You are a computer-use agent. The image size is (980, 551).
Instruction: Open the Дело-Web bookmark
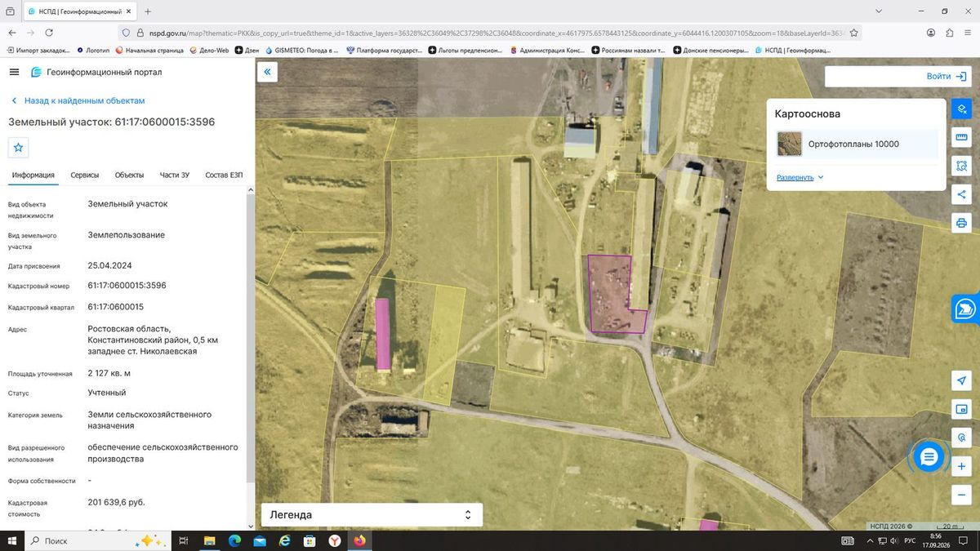[x=208, y=50]
